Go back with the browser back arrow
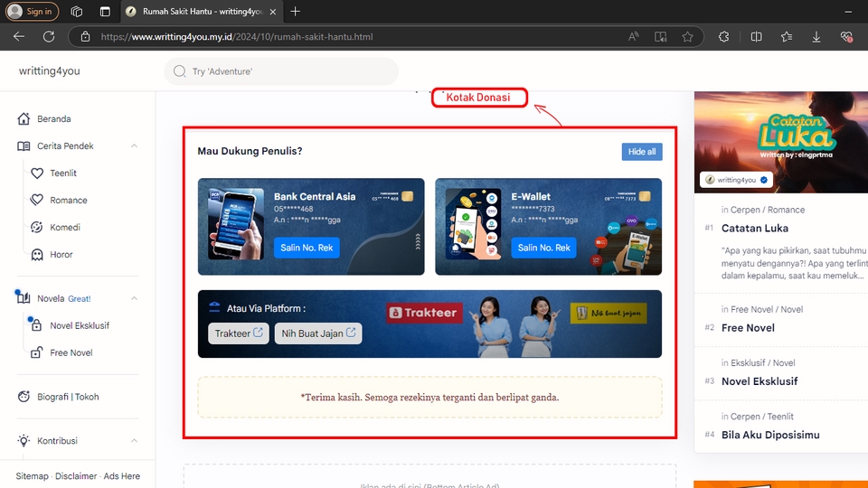The width and height of the screenshot is (868, 488). tap(19, 36)
